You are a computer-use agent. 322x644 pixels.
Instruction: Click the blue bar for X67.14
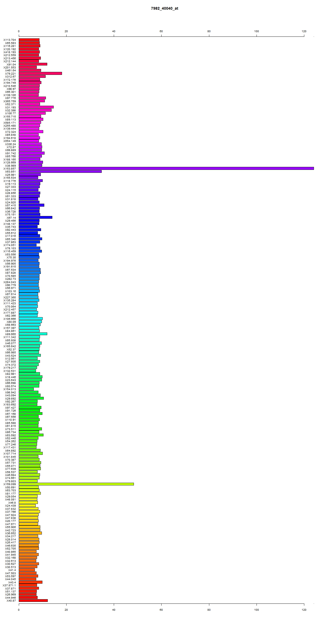point(35,217)
